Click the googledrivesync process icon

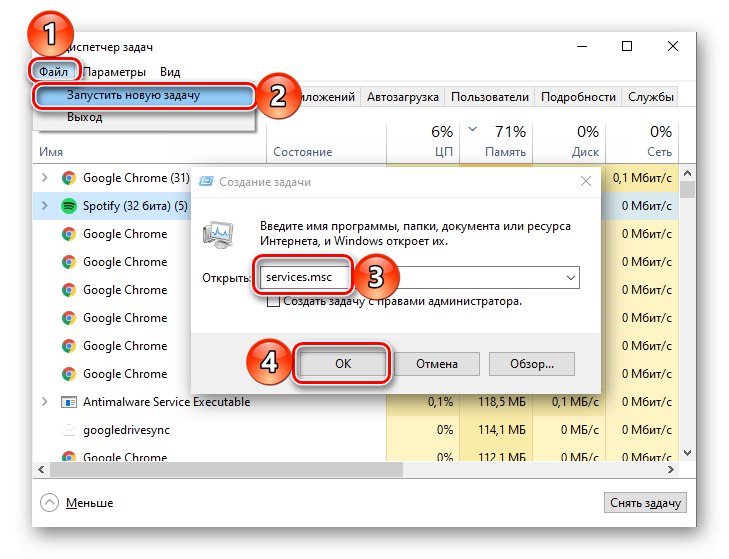tap(69, 430)
